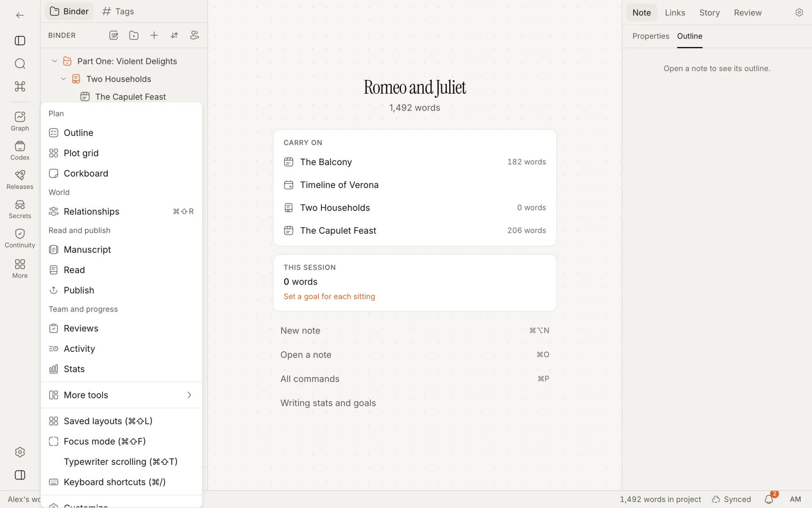Toggle Typewriter scrolling option
Screen dimensions: 812x508
tap(121, 462)
